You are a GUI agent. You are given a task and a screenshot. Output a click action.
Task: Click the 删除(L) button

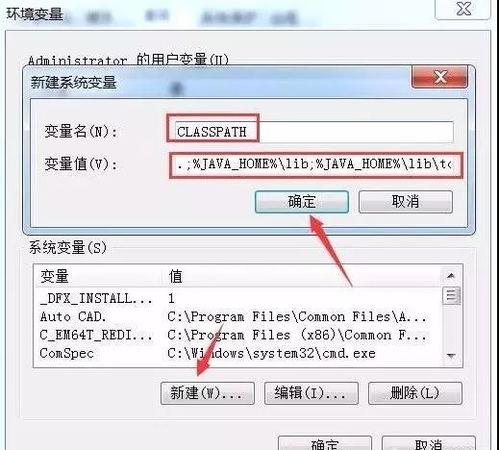[x=415, y=393]
